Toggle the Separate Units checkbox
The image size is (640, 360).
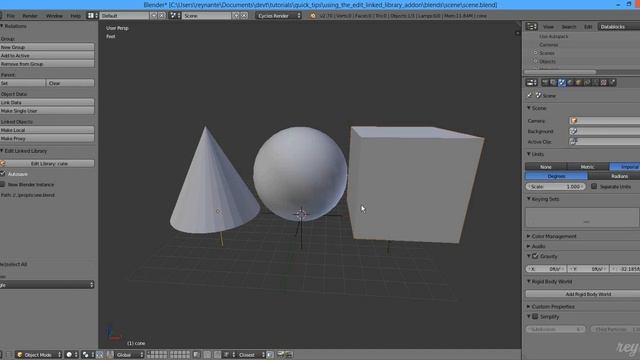[x=594, y=186]
